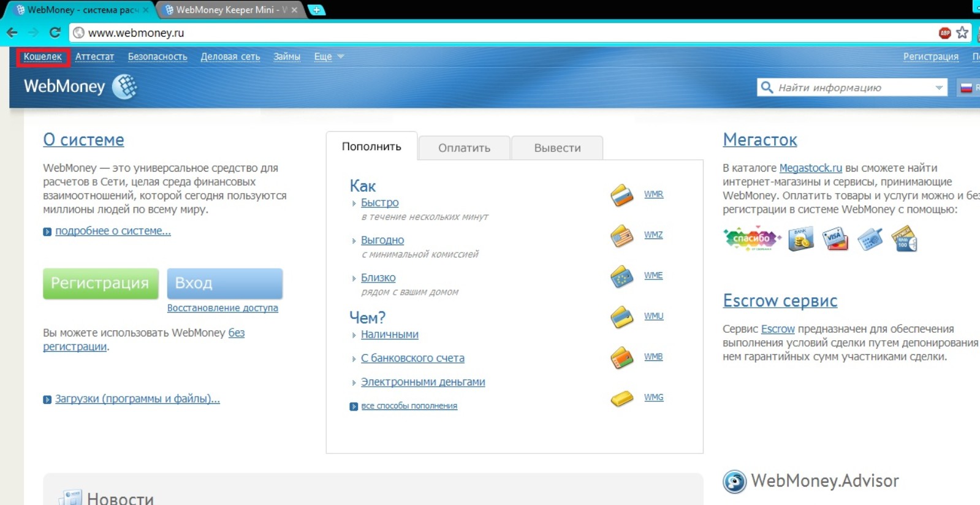Click the Спасибо payment icon

click(752, 239)
